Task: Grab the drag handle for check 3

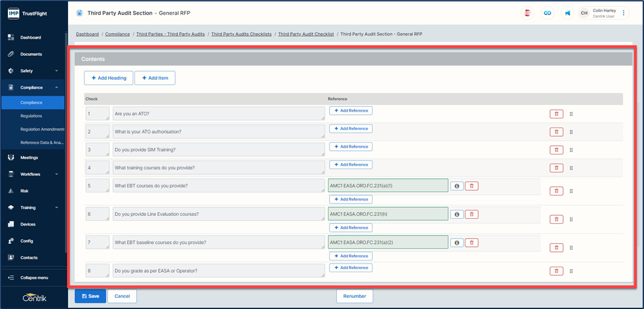Action: tap(571, 150)
